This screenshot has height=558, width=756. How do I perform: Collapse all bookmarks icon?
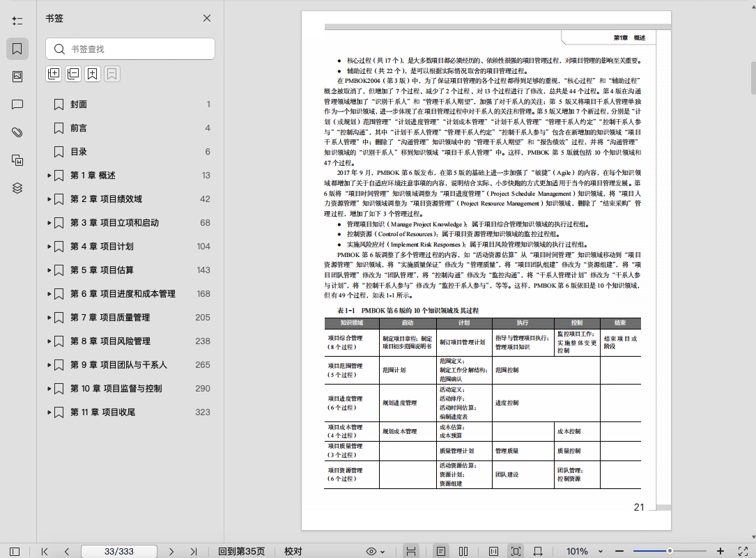(72, 74)
